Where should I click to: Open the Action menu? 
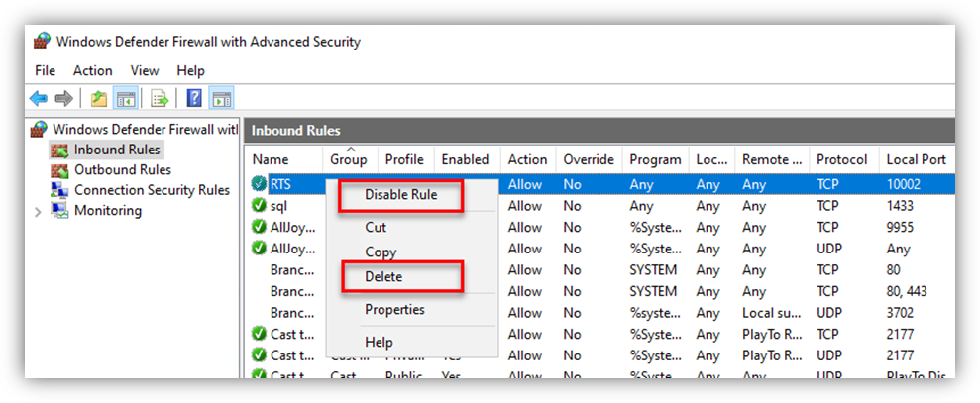pyautogui.click(x=93, y=70)
